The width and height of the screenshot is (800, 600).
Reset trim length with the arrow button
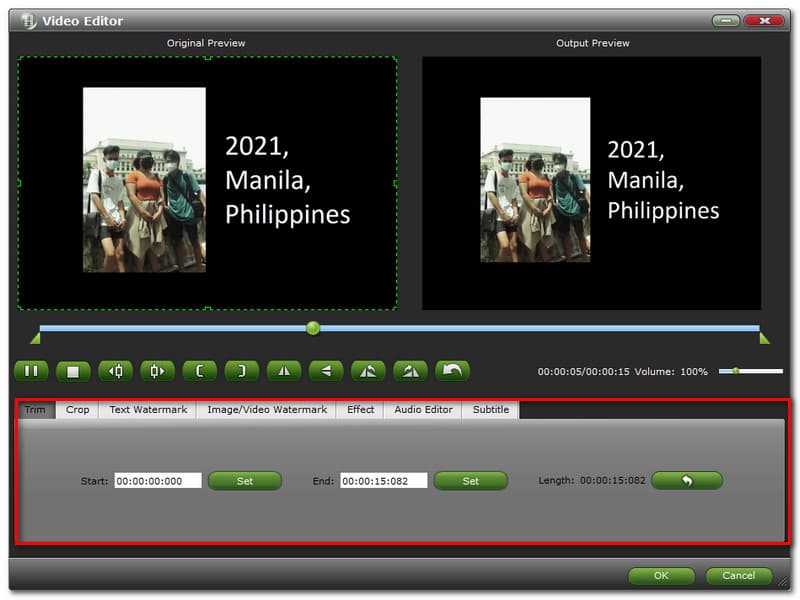[686, 481]
